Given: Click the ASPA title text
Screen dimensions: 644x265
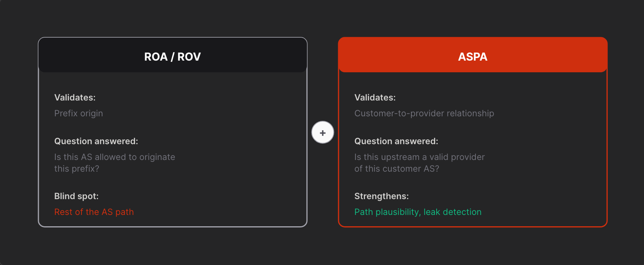Looking at the screenshot, I should [x=473, y=57].
